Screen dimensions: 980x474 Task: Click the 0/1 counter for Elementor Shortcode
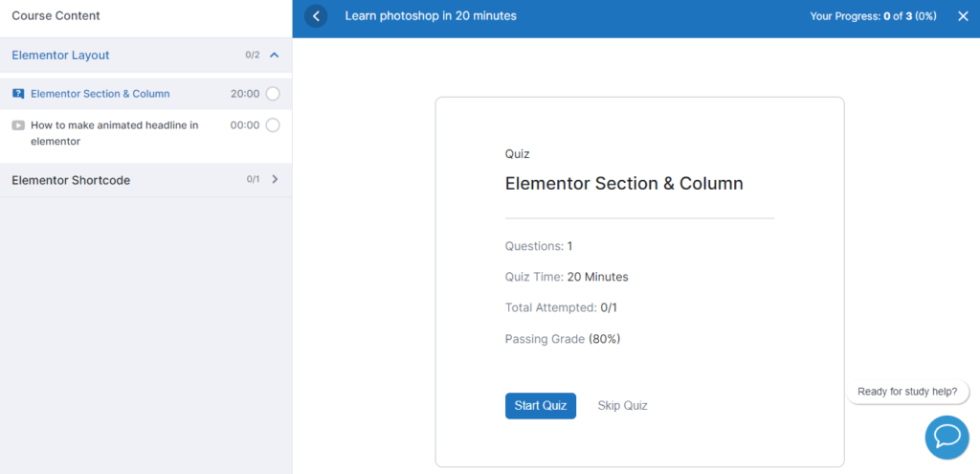pos(253,180)
